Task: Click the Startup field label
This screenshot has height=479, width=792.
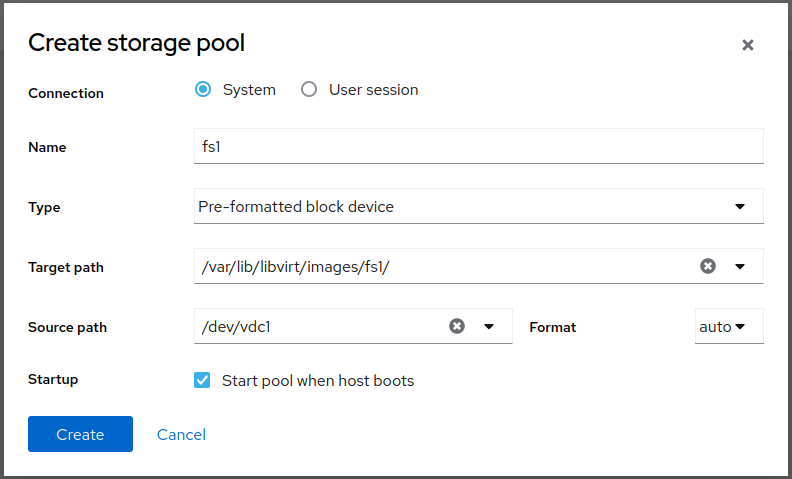Action: coord(53,380)
